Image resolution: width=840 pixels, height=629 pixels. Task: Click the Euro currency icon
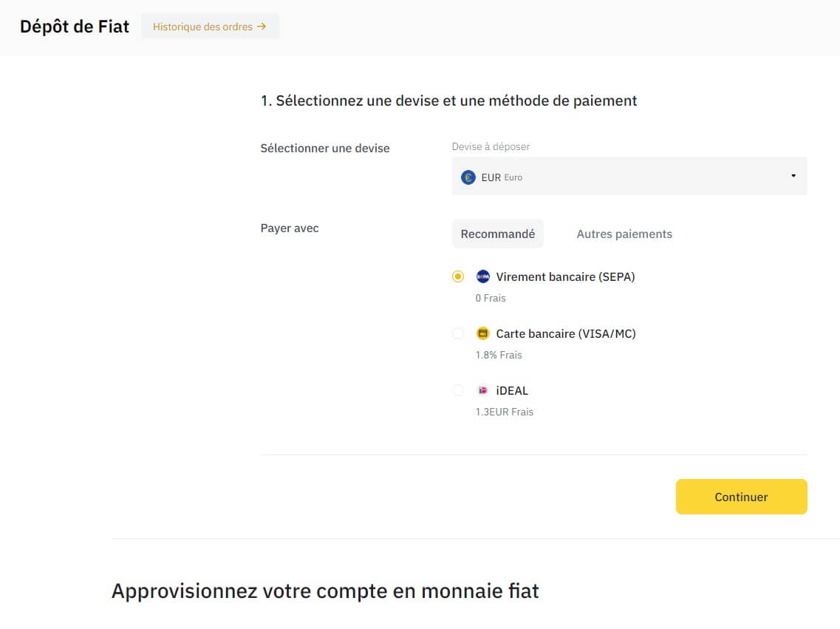468,177
